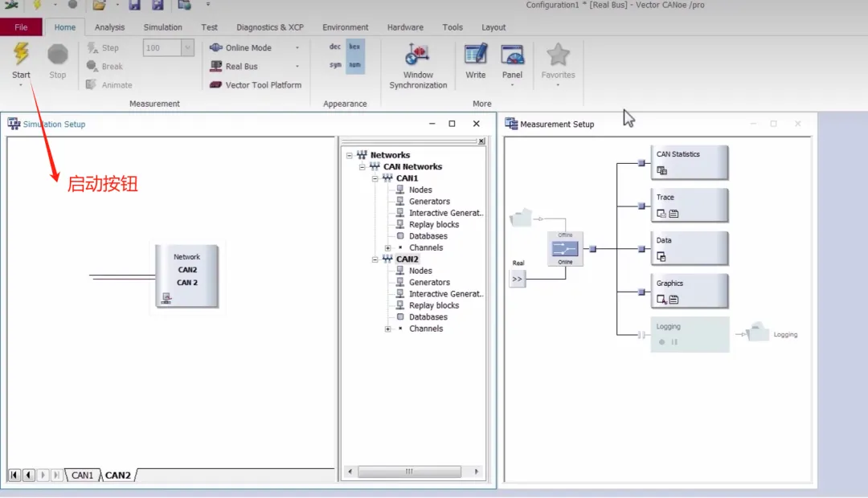
Task: Close the network tree pane with small x
Action: tap(481, 141)
